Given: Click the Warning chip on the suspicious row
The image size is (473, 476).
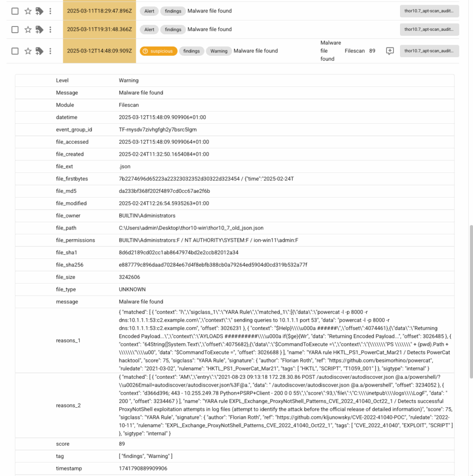Looking at the screenshot, I should 219,51.
